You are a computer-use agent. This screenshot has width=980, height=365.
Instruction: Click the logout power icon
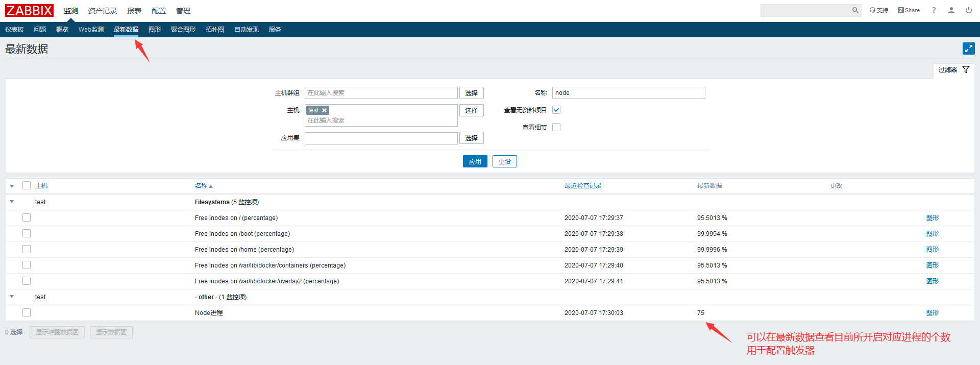(968, 10)
